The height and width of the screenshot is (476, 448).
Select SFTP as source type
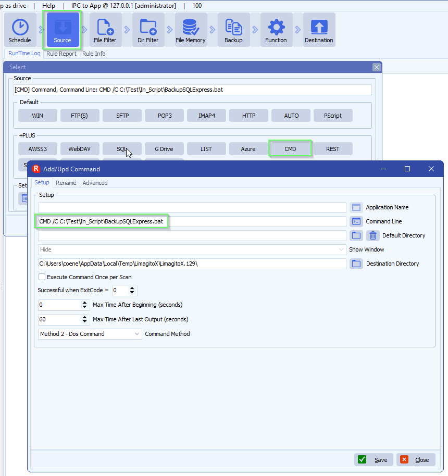tap(122, 115)
